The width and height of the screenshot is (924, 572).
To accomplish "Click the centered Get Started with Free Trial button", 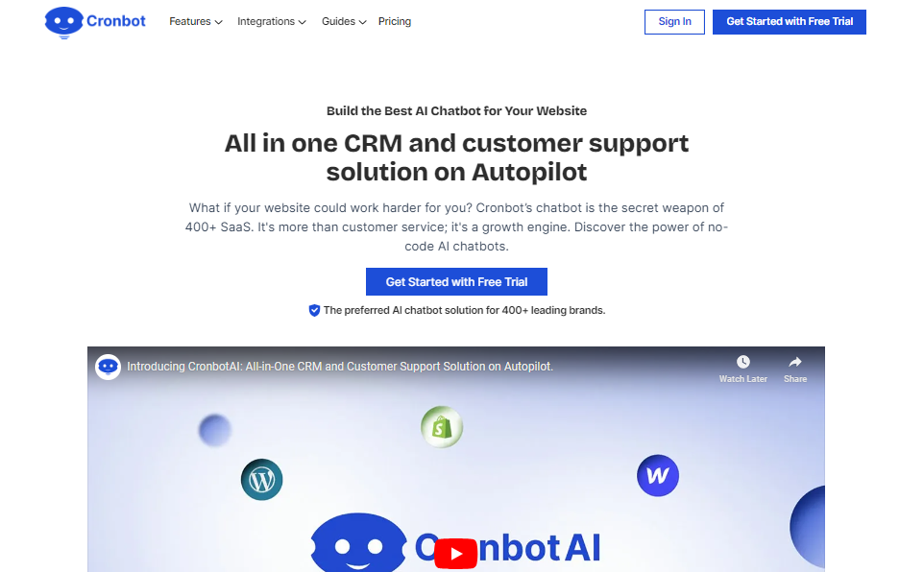I will pyautogui.click(x=456, y=281).
